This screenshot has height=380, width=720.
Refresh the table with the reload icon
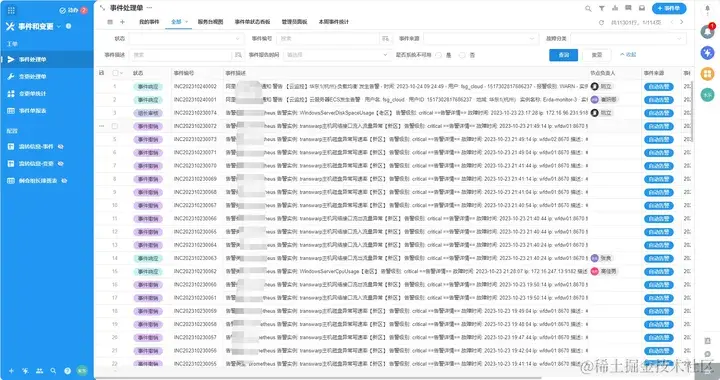pyautogui.click(x=602, y=22)
